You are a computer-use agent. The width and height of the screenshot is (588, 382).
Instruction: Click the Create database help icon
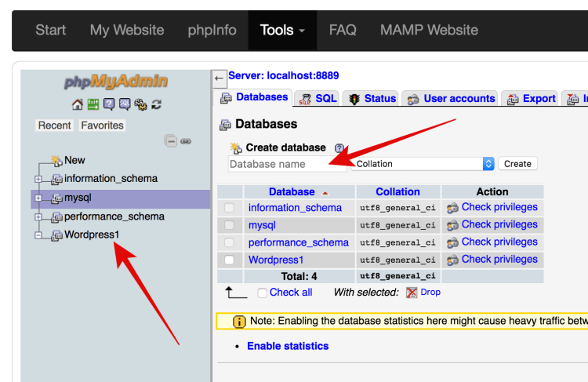click(339, 147)
